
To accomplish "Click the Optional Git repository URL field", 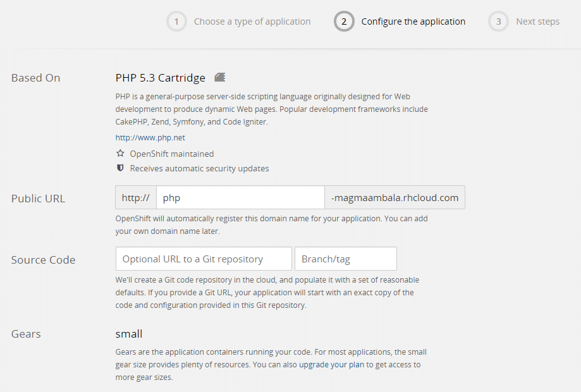I will [x=204, y=259].
